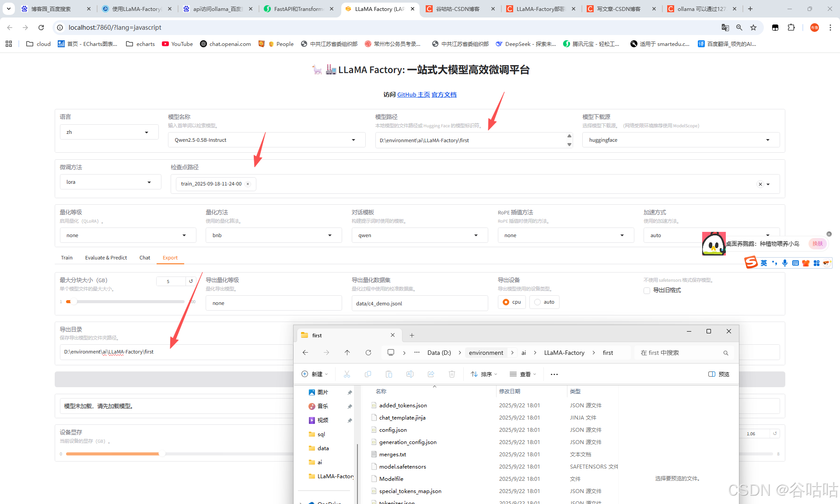This screenshot has width=840, height=504.
Task: Select the auto export device
Action: 544,302
